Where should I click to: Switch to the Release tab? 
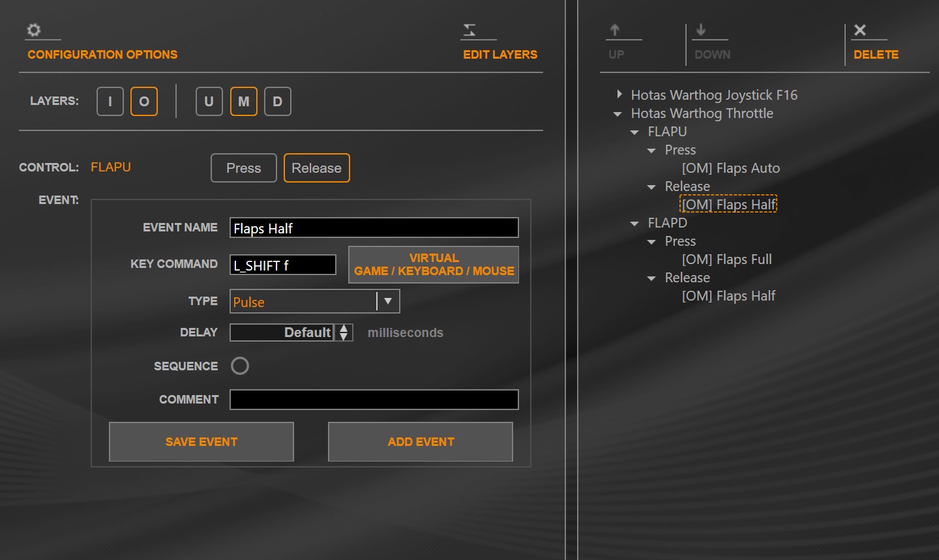[317, 168]
